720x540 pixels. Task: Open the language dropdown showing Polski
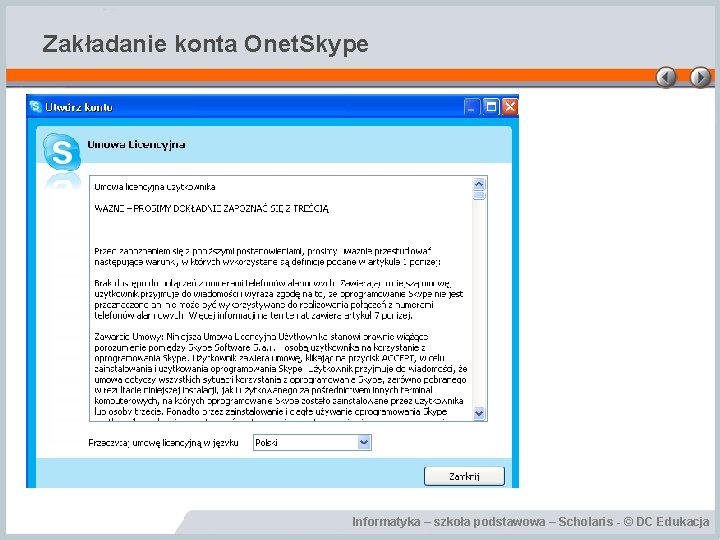click(x=312, y=443)
